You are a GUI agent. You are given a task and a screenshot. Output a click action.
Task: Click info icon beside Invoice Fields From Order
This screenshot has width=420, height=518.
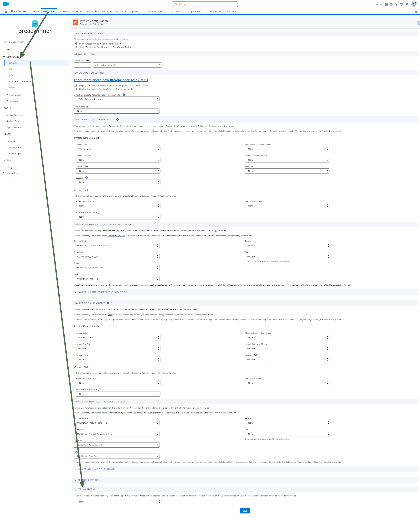[x=108, y=303]
